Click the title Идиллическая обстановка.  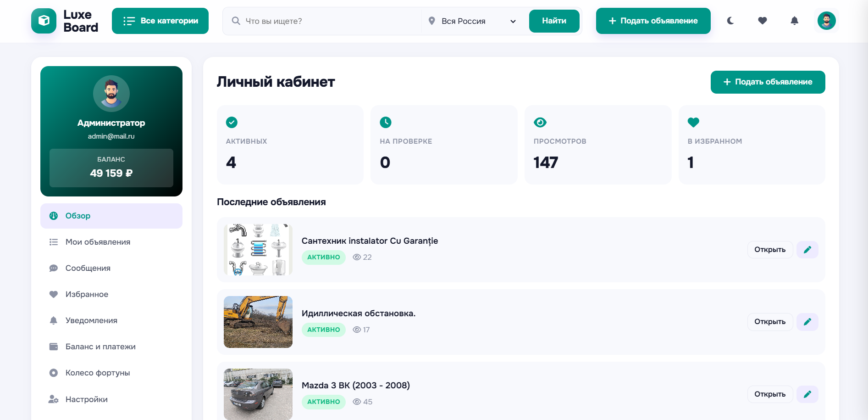(359, 314)
